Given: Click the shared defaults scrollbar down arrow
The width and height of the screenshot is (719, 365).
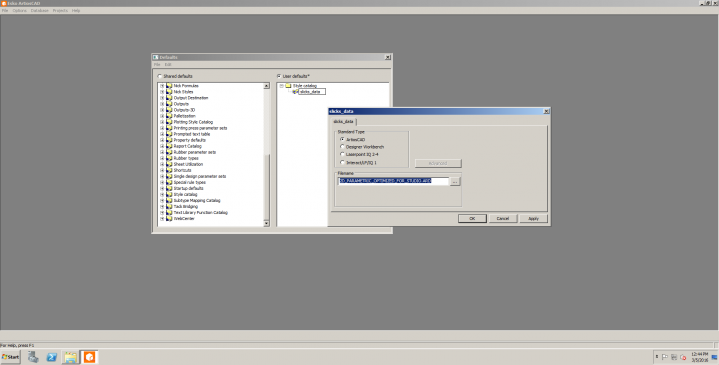Looking at the screenshot, I should point(266,223).
